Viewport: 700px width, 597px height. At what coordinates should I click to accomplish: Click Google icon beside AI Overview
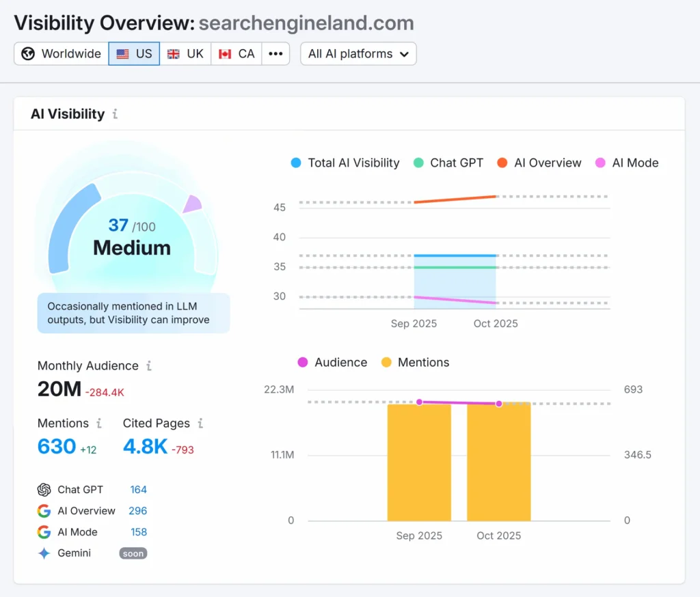pos(44,511)
